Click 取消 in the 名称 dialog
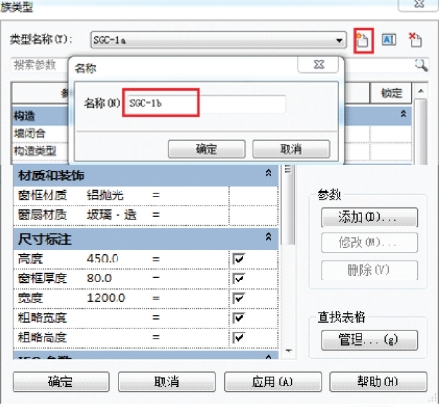The image size is (439, 407). (291, 149)
